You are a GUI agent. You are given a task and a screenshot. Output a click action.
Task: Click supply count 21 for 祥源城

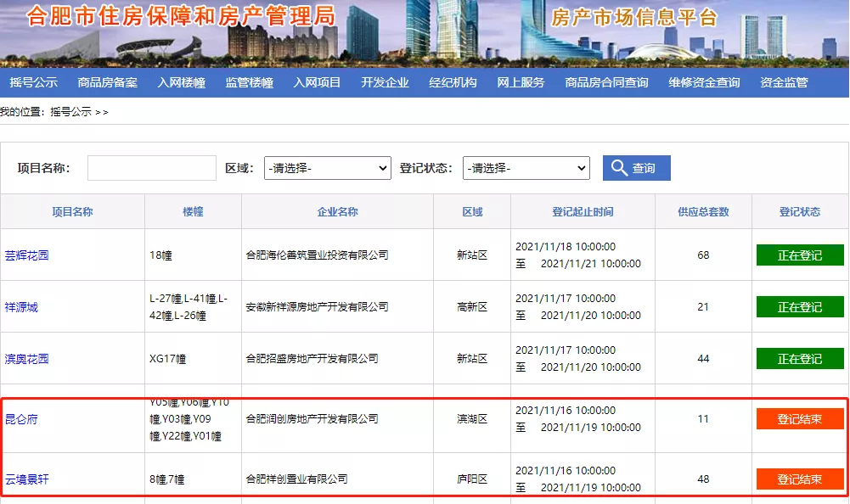point(703,307)
